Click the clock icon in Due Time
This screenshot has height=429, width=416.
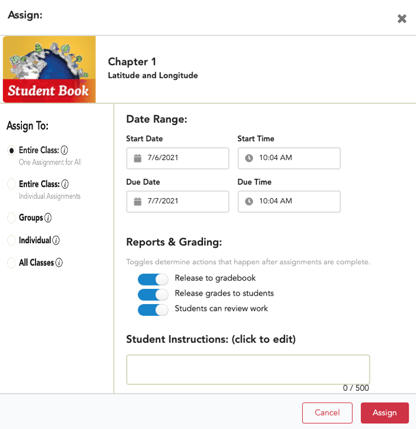249,201
